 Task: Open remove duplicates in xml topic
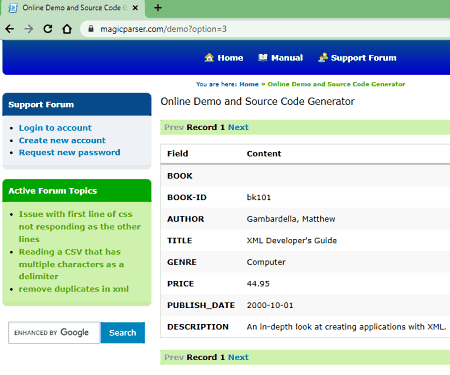coord(74,289)
